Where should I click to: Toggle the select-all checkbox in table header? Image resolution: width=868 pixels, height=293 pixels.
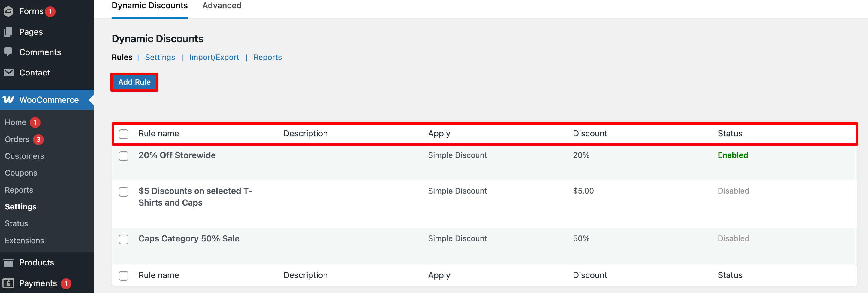124,134
